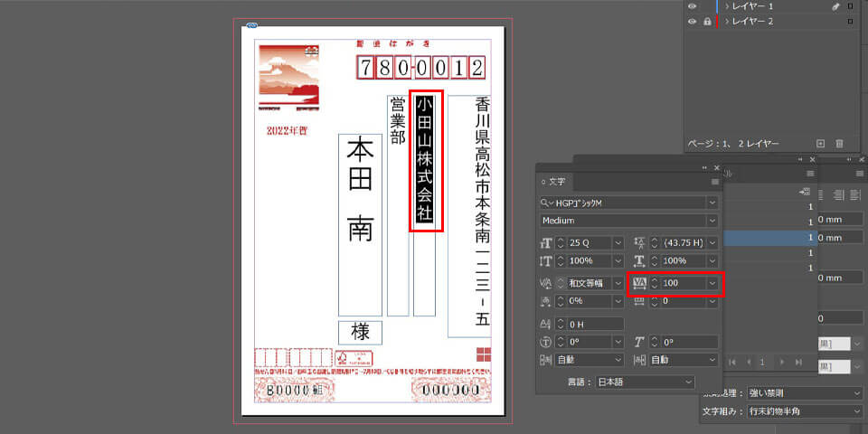Click the new layer icon
Image resolution: width=868 pixels, height=434 pixels.
coord(820,143)
